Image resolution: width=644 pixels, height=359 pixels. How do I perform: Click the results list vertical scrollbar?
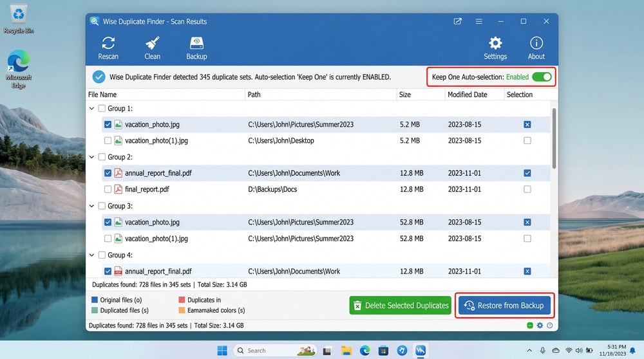coord(554,138)
